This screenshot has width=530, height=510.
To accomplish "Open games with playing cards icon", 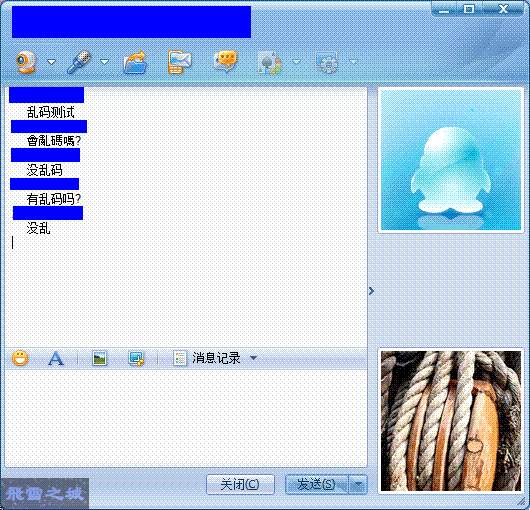I will point(269,62).
